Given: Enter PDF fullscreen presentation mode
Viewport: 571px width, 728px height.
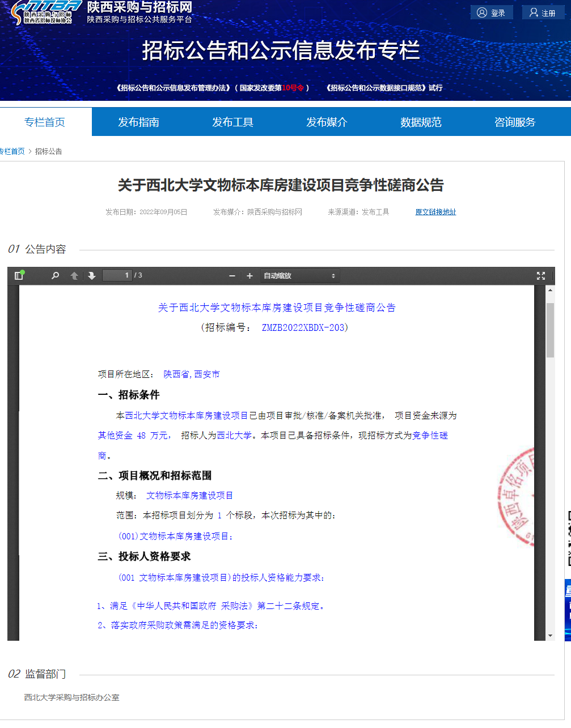Looking at the screenshot, I should (x=540, y=276).
